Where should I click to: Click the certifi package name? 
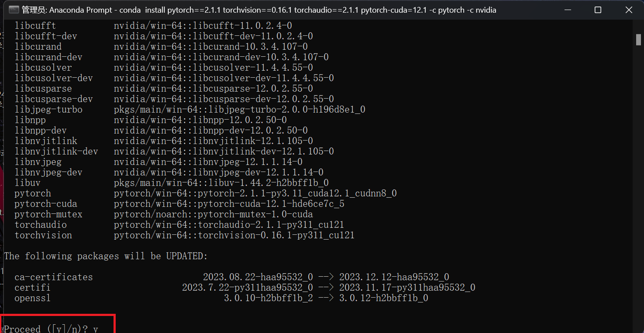[32, 288]
